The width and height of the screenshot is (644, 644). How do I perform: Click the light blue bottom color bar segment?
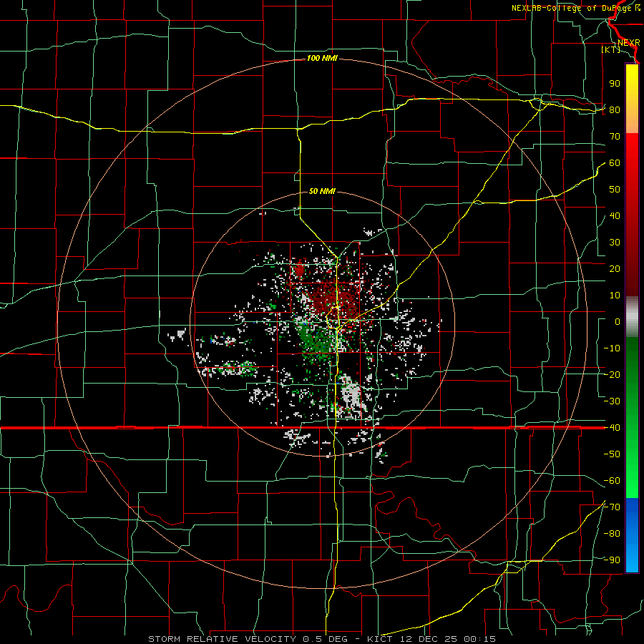[x=632, y=557]
